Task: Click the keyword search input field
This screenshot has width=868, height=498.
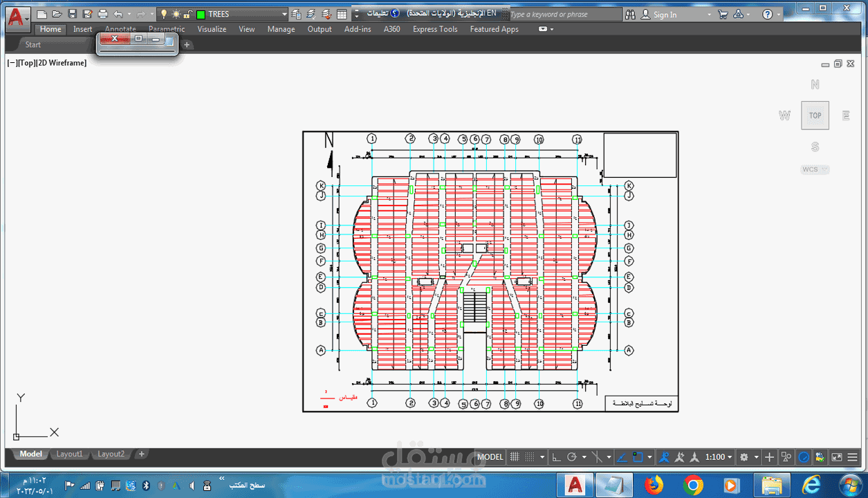Action: pyautogui.click(x=564, y=15)
